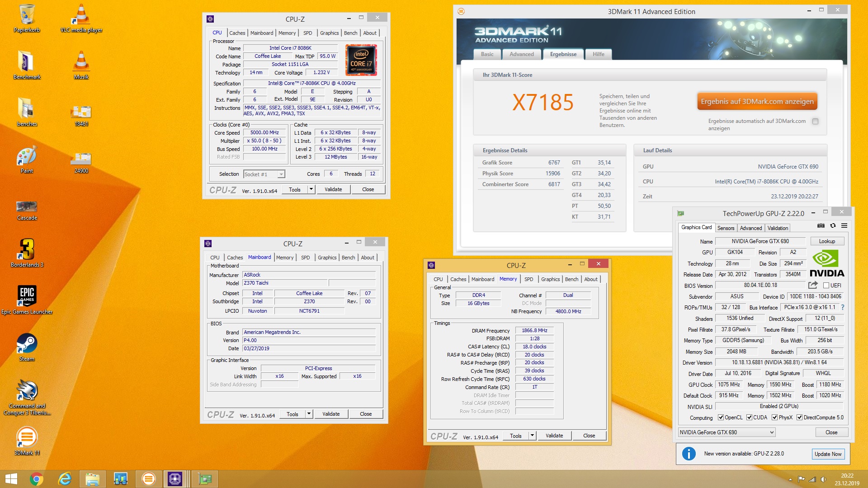Image resolution: width=868 pixels, height=488 pixels.
Task: Open the volume speaker tray icon
Action: pos(824,479)
